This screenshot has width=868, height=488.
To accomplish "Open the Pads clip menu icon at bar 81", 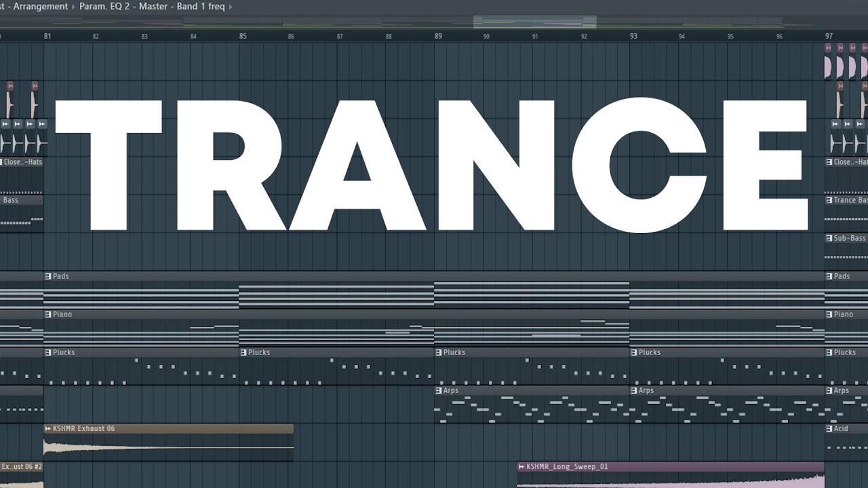I will click(48, 276).
